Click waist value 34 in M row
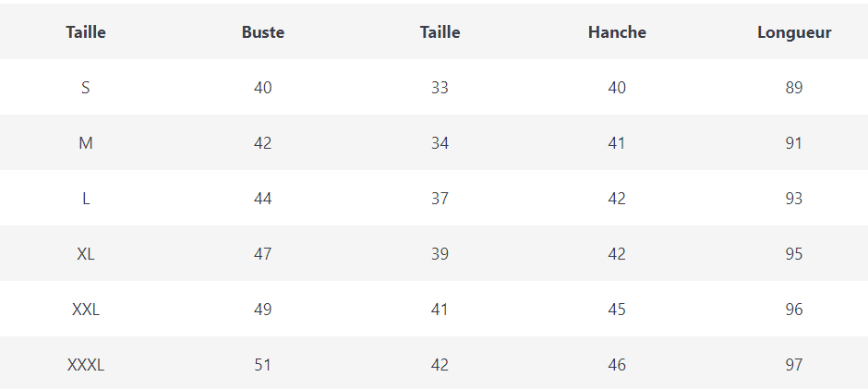 click(440, 143)
